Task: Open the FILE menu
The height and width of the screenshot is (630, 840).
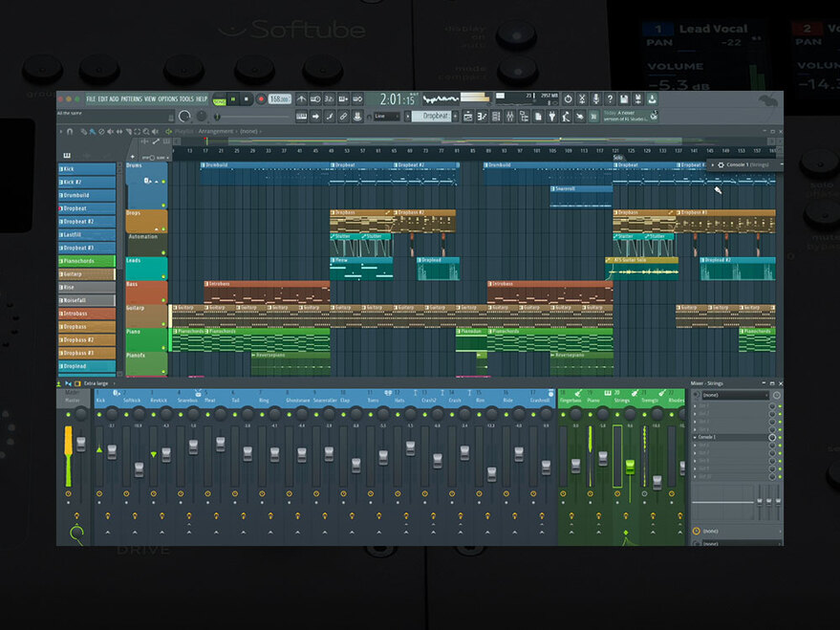Action: point(89,98)
